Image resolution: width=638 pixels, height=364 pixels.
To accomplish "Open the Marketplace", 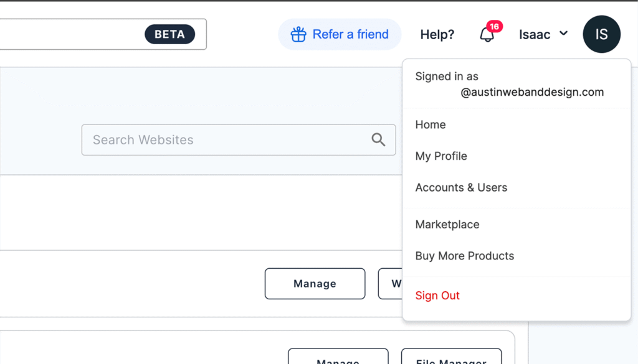I will click(447, 225).
